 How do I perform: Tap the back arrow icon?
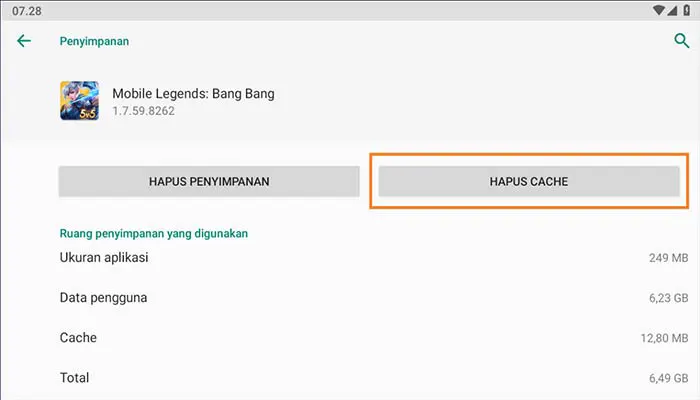coord(24,41)
